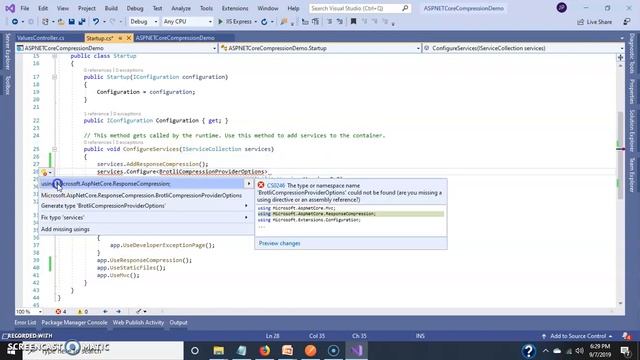640x360 pixels.
Task: Click the code cleanup broom icon
Action: [x=139, y=311]
